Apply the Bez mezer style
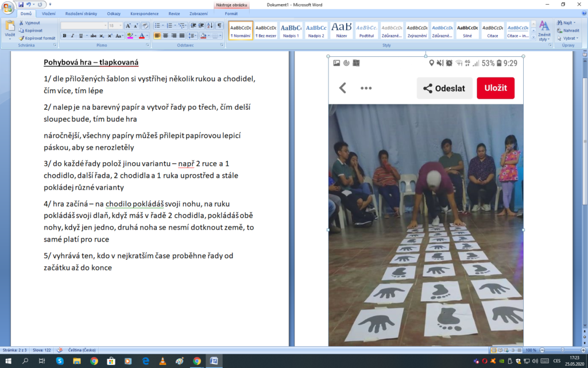 pyautogui.click(x=266, y=30)
